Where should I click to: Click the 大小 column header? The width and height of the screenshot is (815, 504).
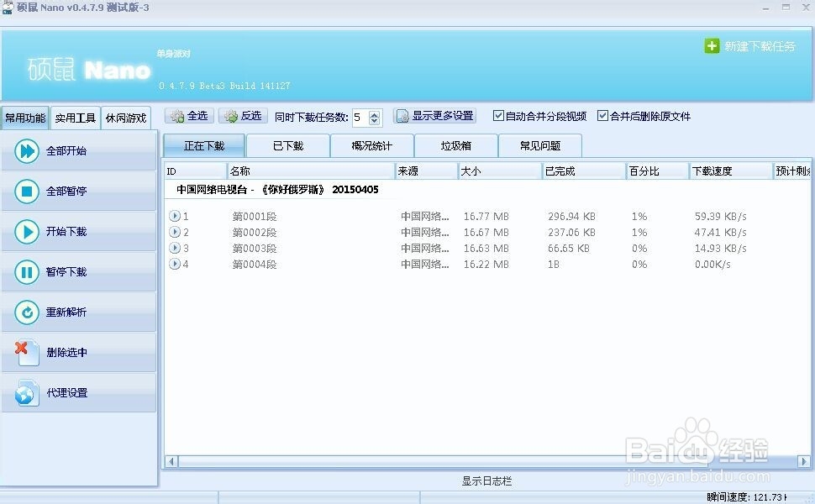tap(500, 171)
